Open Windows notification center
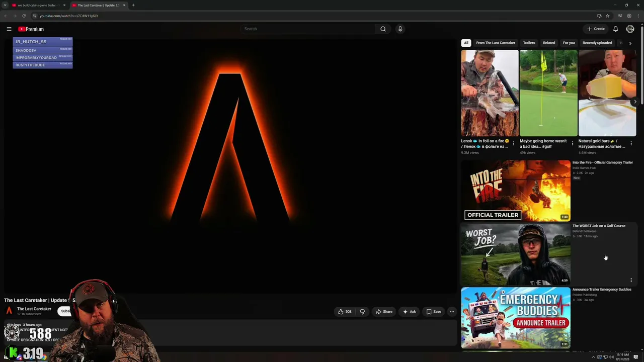Image resolution: width=644 pixels, height=362 pixels. 636,357
